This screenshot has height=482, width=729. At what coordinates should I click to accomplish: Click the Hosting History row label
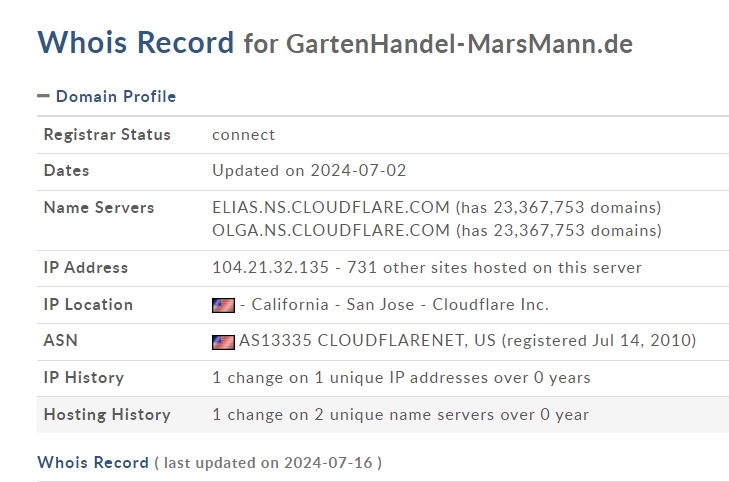pyautogui.click(x=107, y=414)
